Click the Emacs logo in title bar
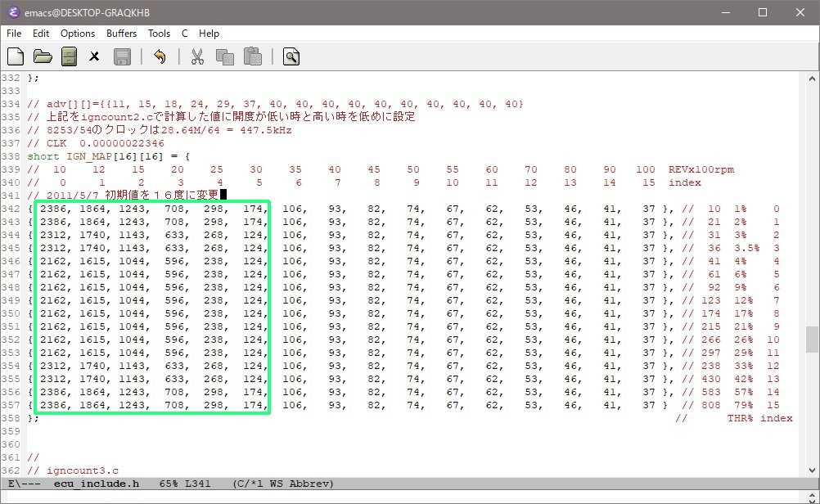Viewport: 820px width, 504px height. pyautogui.click(x=13, y=12)
